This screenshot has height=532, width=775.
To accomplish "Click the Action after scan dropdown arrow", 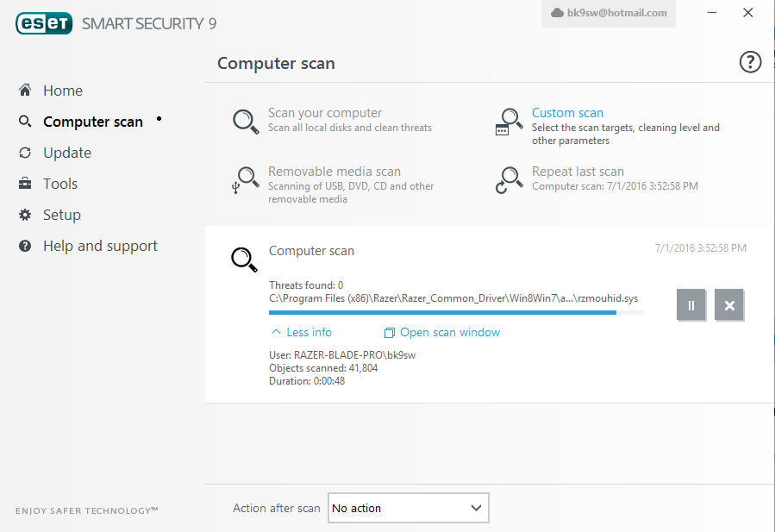I will (476, 508).
